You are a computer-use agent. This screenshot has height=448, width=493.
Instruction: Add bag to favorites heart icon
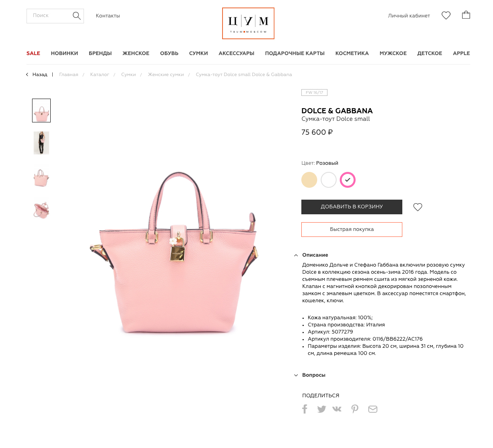(x=418, y=207)
